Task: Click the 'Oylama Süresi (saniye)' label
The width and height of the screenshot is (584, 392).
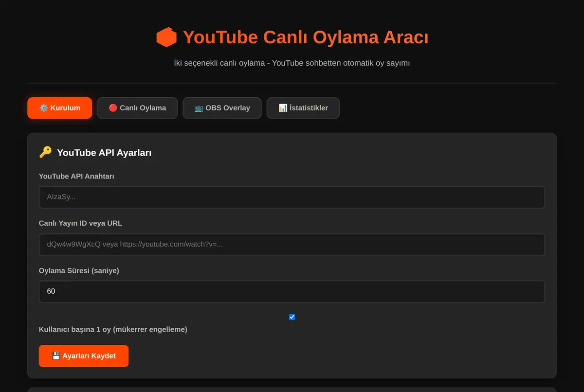Action: (79, 270)
